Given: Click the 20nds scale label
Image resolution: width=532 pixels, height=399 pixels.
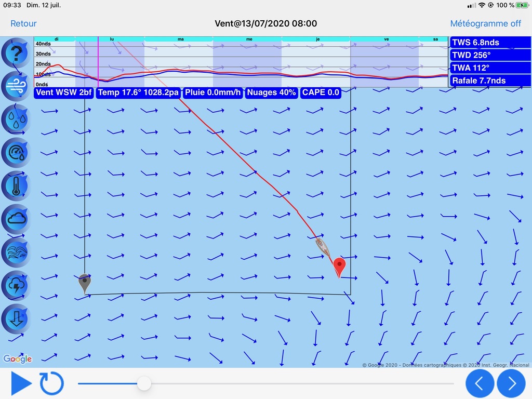Looking at the screenshot, I should click(x=43, y=64).
